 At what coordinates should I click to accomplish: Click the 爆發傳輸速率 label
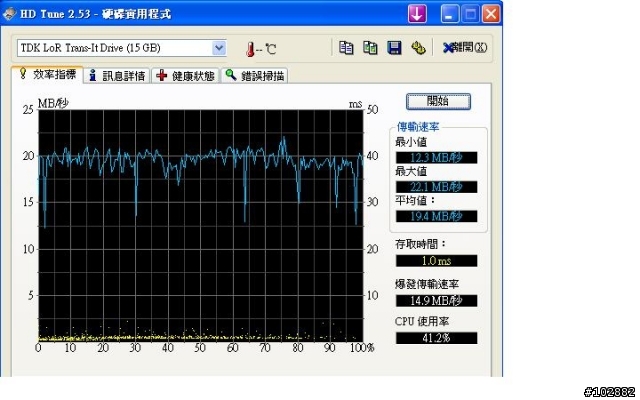point(427,284)
